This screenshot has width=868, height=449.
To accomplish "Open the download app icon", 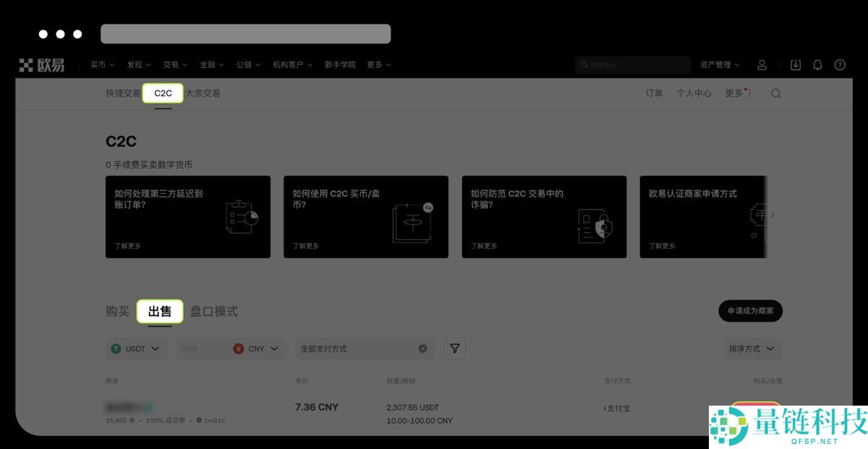I will point(796,65).
